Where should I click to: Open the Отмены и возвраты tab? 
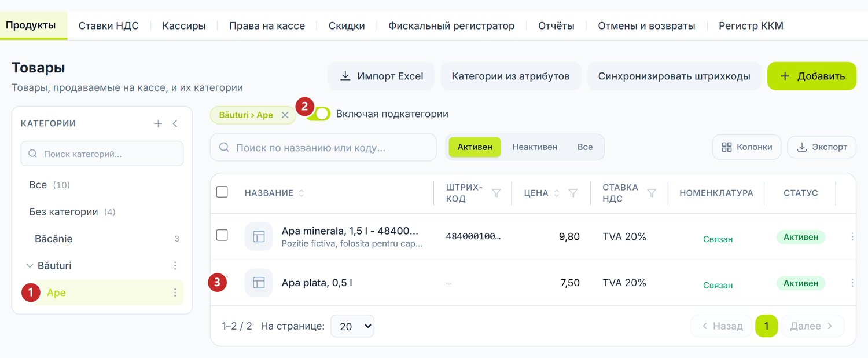(x=646, y=25)
